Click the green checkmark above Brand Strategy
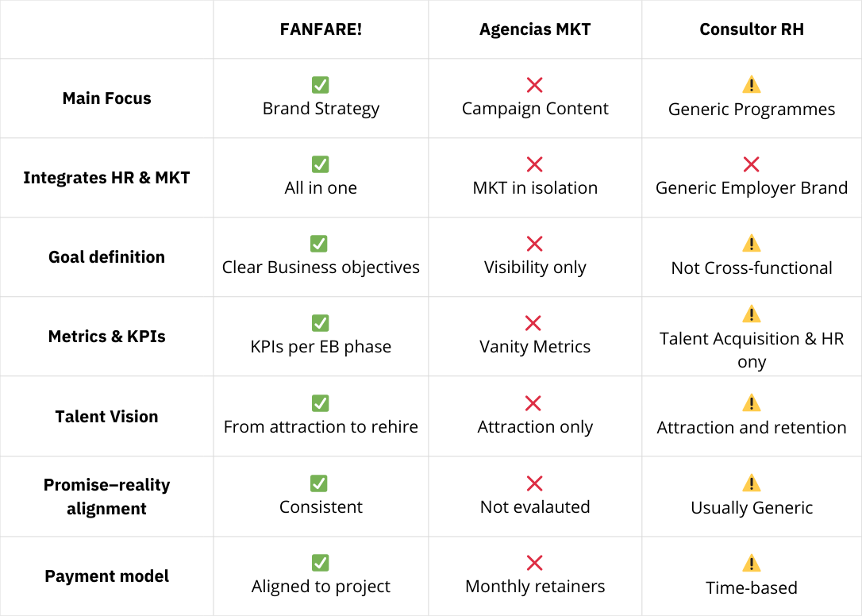This screenshot has height=616, width=862. click(x=321, y=85)
